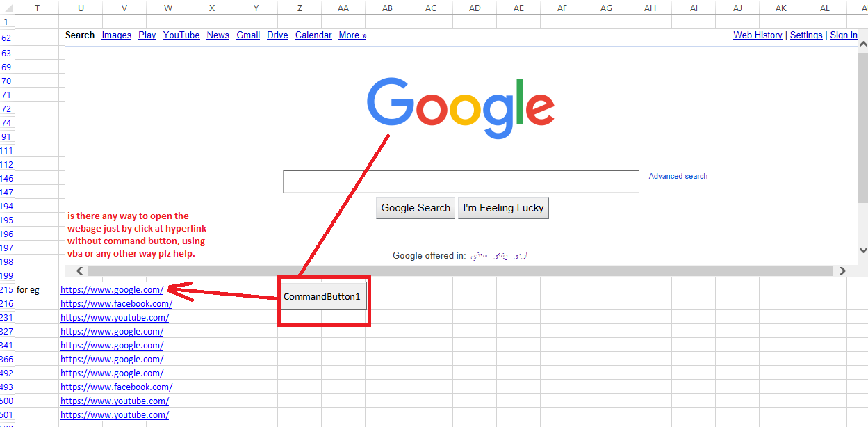Open the News link
Viewport: 868px width, 427px height.
point(218,35)
